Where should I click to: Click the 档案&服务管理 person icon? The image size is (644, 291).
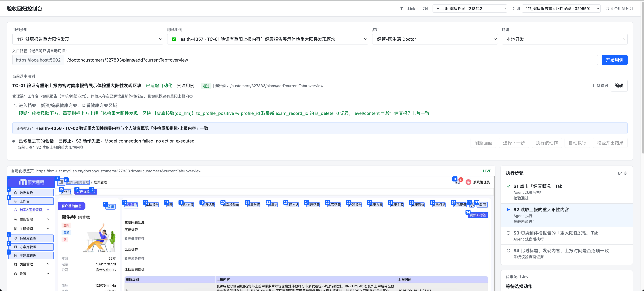click(x=15, y=210)
